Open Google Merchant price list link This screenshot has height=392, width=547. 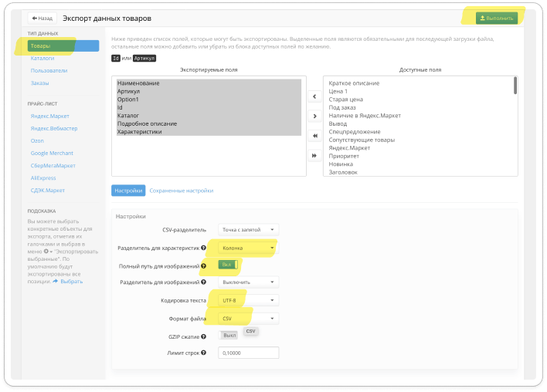click(x=52, y=153)
